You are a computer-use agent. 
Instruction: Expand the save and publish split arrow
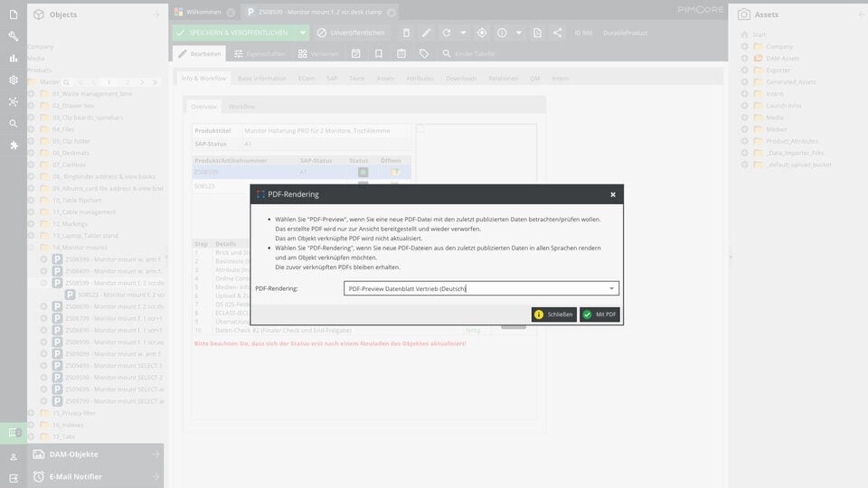pyautogui.click(x=302, y=33)
